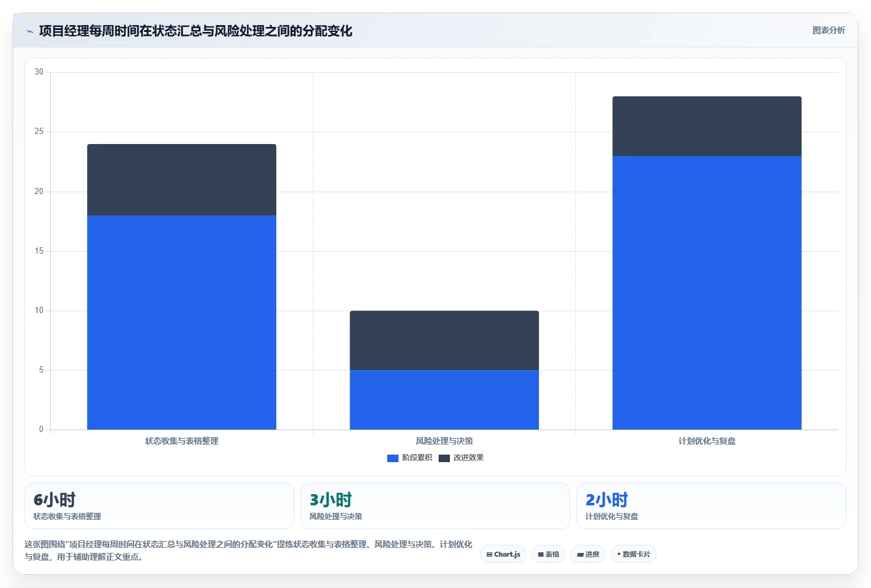The width and height of the screenshot is (871, 588).
Task: Click x-axis label 状态收集与表格整理
Action: (x=182, y=441)
